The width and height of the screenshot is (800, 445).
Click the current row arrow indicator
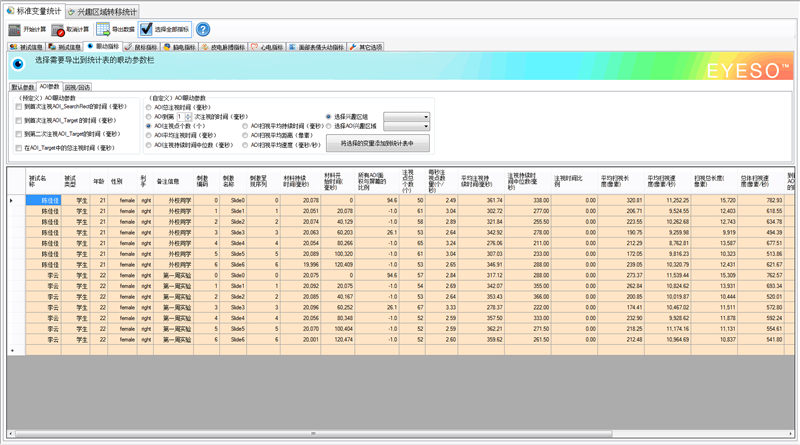pyautogui.click(x=12, y=201)
